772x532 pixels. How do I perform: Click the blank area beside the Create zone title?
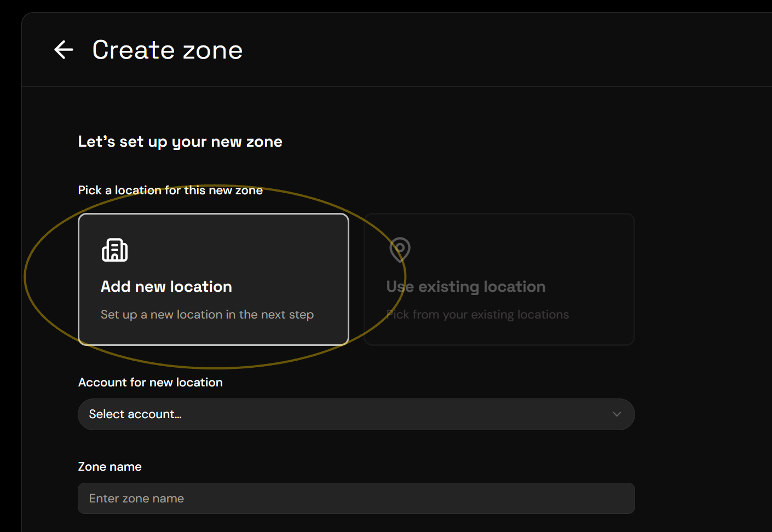tap(493, 50)
